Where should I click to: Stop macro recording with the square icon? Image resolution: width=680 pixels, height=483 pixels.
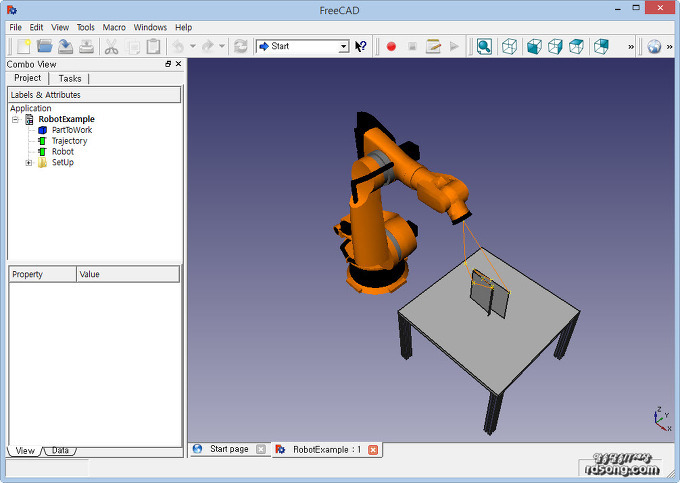click(412, 46)
